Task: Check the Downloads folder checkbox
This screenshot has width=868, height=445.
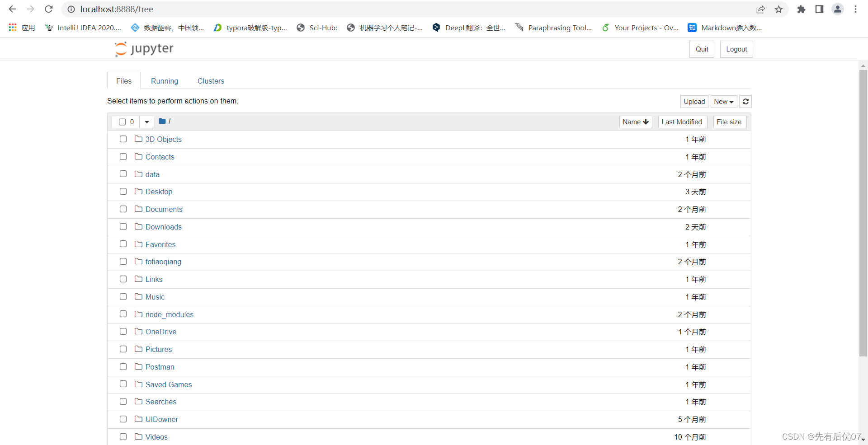Action: [x=123, y=226]
